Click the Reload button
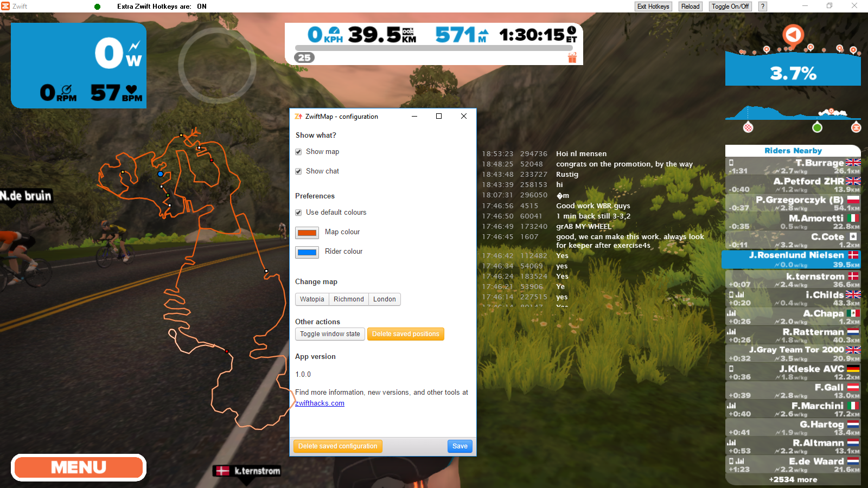The image size is (868, 488). 691,7
